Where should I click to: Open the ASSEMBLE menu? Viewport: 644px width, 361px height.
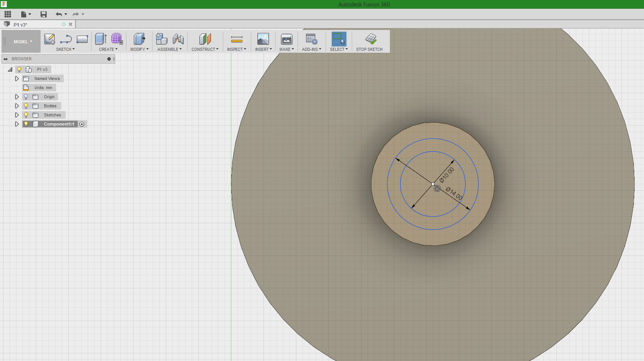coord(170,49)
